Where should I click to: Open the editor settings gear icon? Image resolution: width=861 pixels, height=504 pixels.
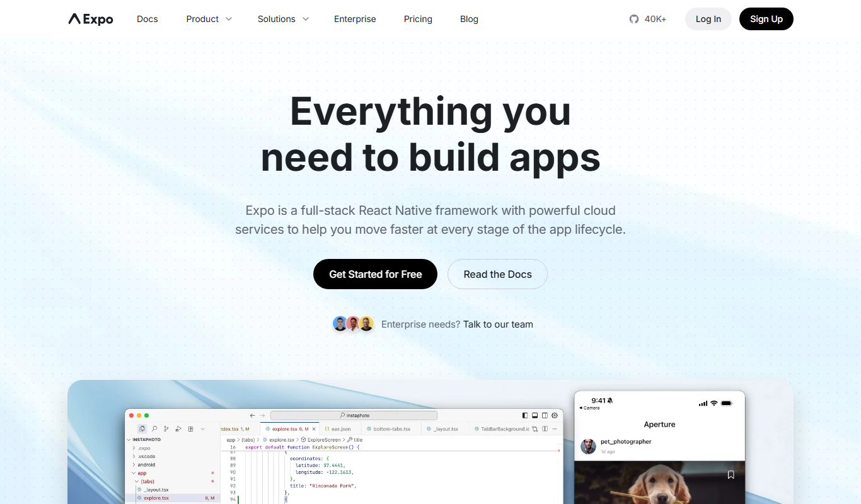(555, 416)
